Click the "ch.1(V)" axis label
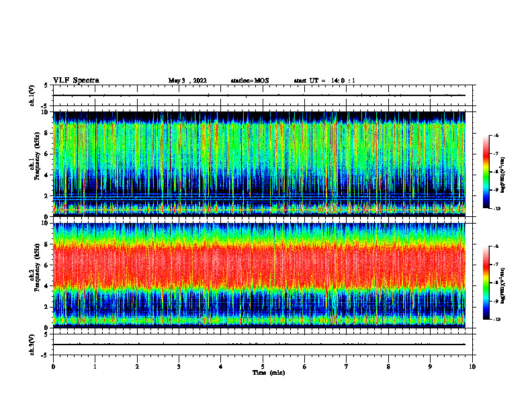Image resolution: width=532 pixels, height=411 pixels. point(32,95)
